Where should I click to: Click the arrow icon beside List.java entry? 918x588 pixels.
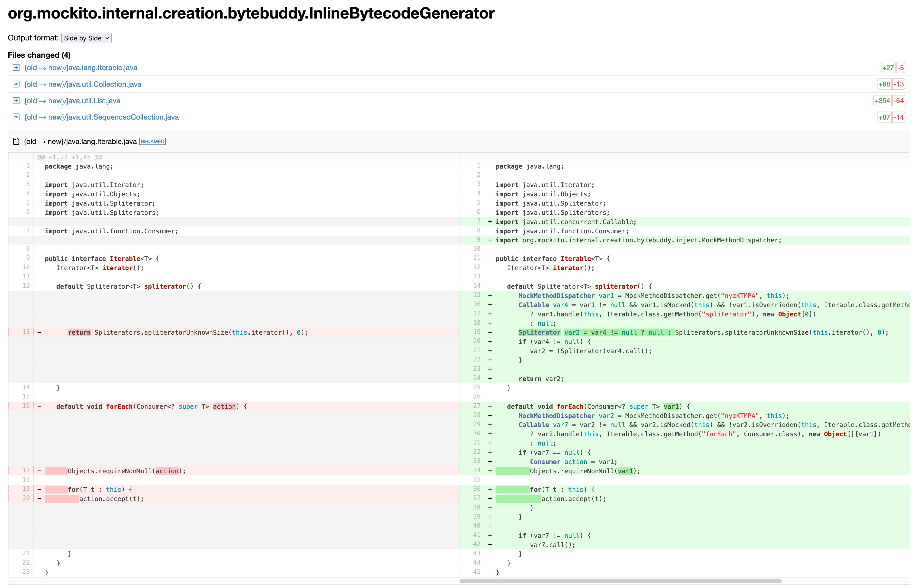coord(16,100)
